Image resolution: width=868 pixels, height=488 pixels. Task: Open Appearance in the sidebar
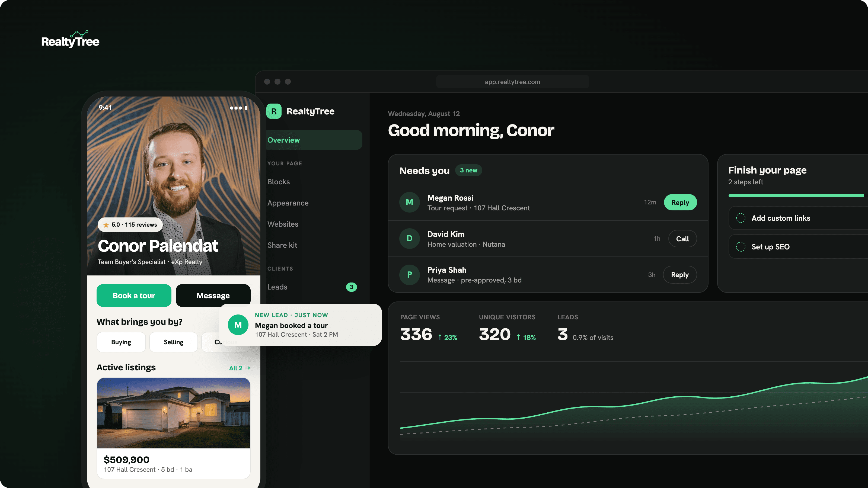288,203
